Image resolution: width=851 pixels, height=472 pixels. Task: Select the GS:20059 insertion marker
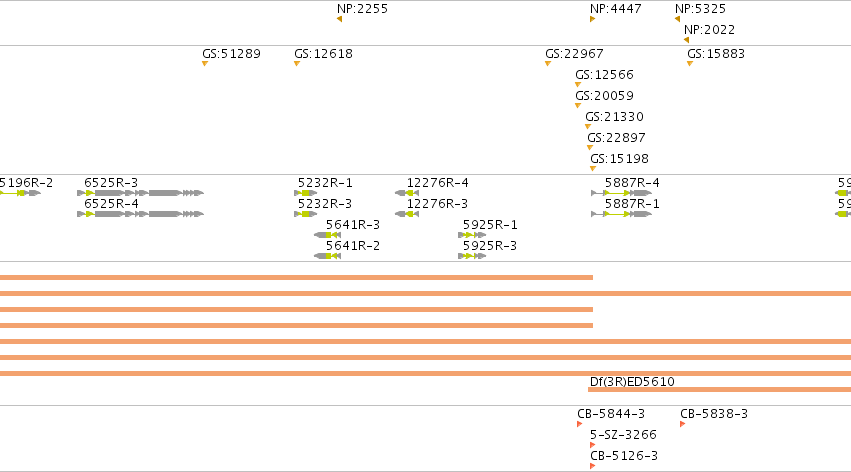[x=578, y=106]
